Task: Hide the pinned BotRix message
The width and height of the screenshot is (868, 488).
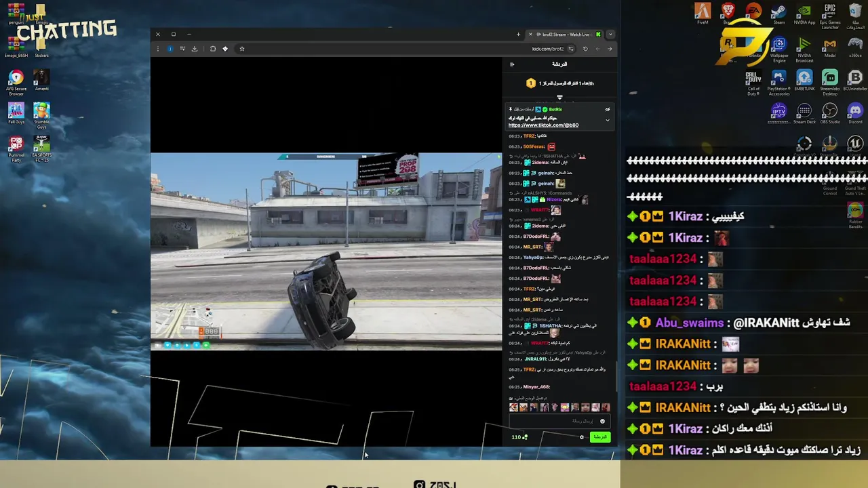Action: coord(608,109)
